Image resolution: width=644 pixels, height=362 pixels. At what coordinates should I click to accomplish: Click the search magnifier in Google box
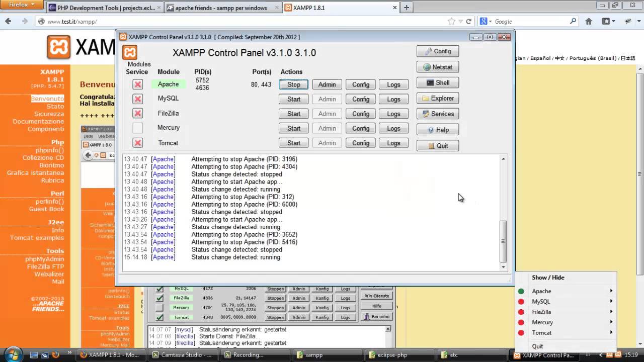click(x=573, y=22)
